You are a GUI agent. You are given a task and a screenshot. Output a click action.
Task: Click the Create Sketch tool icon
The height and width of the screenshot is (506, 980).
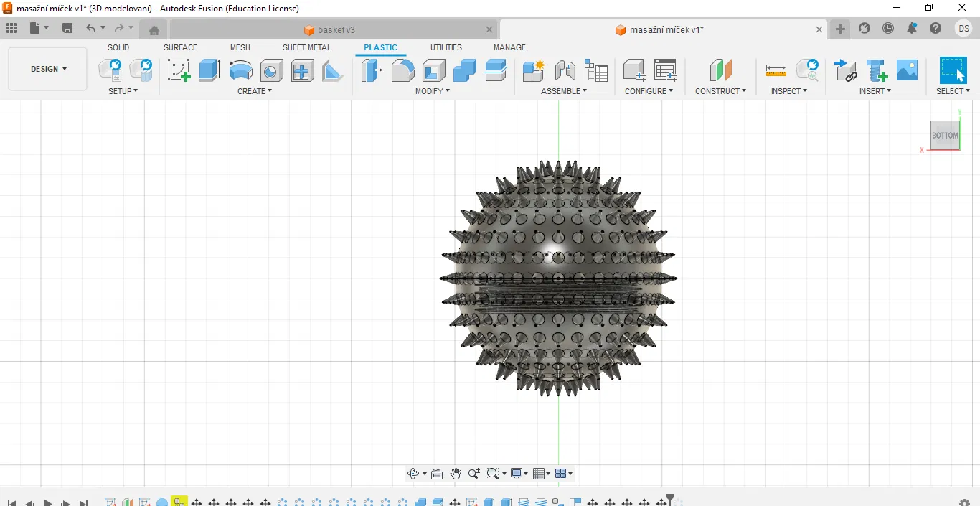(x=179, y=70)
